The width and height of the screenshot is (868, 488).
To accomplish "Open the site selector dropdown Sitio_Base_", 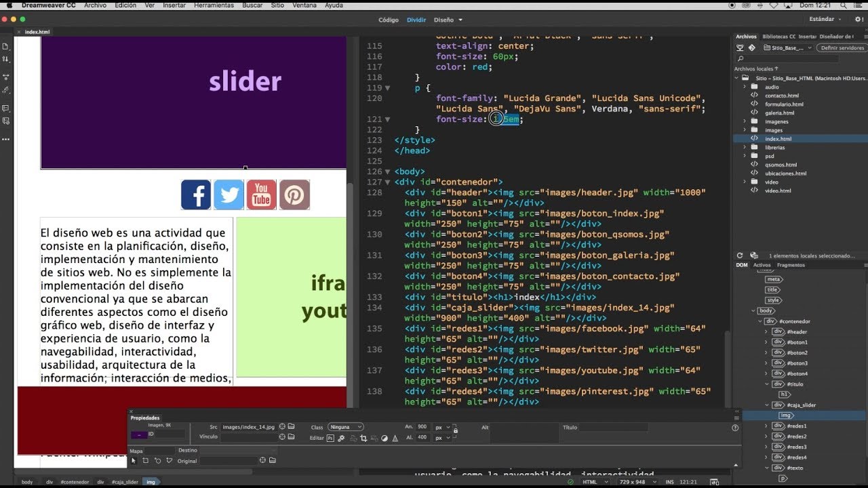I will 787,48.
